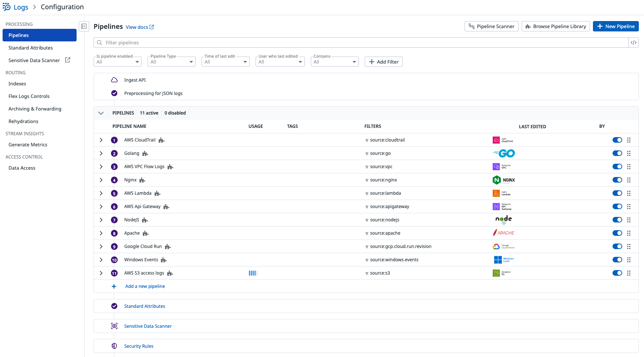Click the usage bar for AWS S3 access logs

pyautogui.click(x=253, y=273)
